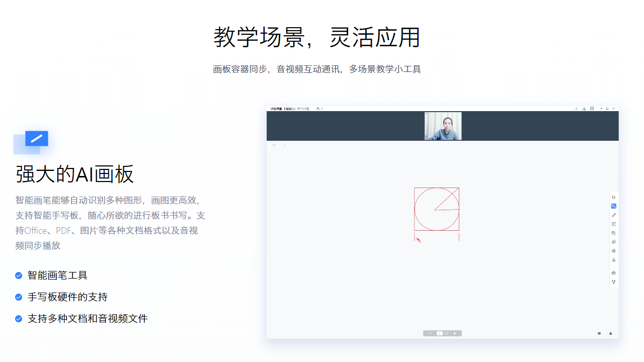Click the page number field showing 1/50
644x362 pixels.
coord(440,333)
